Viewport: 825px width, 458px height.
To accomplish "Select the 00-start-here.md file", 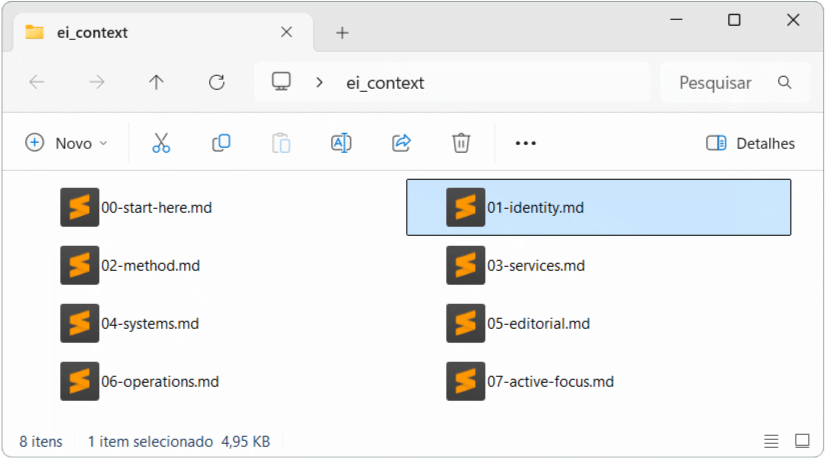I will point(156,208).
